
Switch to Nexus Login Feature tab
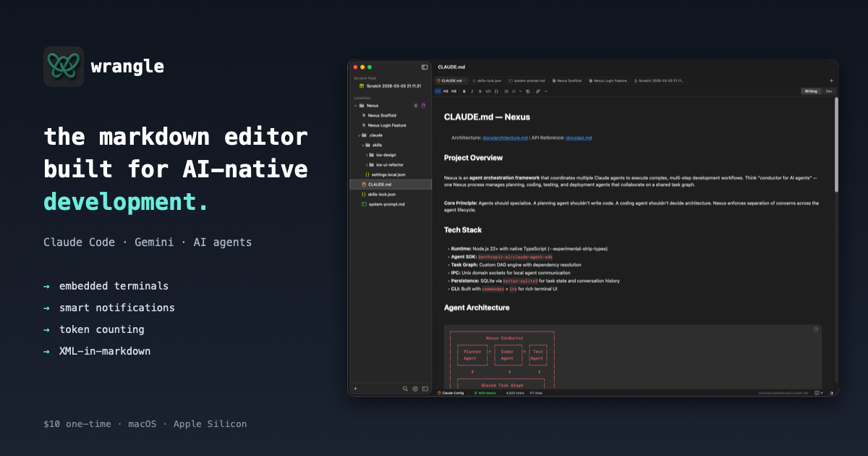tap(608, 80)
